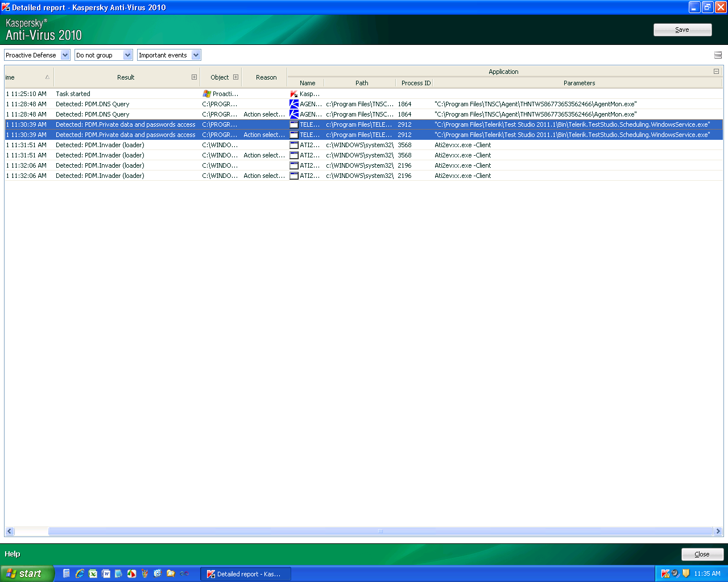The width and height of the screenshot is (728, 582).
Task: Select the Task started row
Action: pos(364,94)
